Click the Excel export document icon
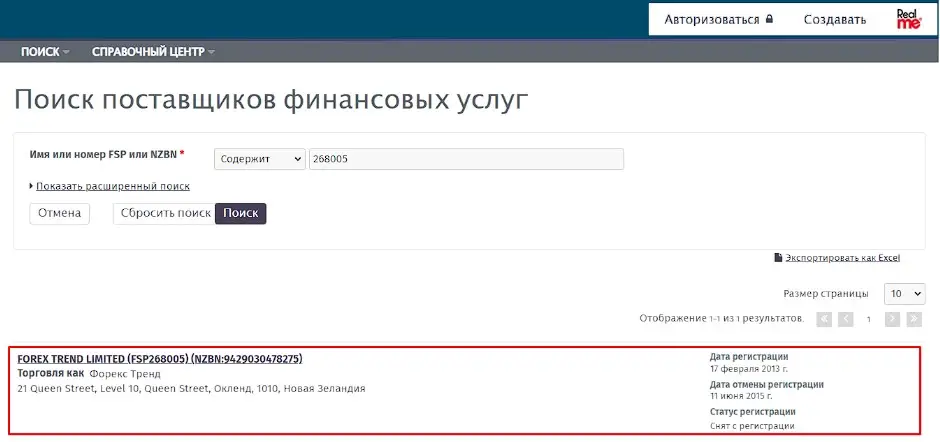 tap(778, 258)
